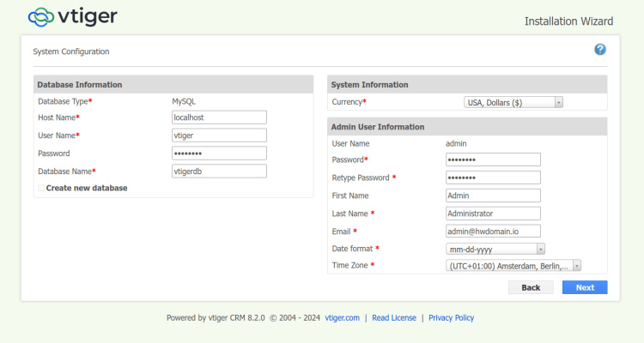The height and width of the screenshot is (343, 644).
Task: Click the database Password field
Action: (219, 153)
